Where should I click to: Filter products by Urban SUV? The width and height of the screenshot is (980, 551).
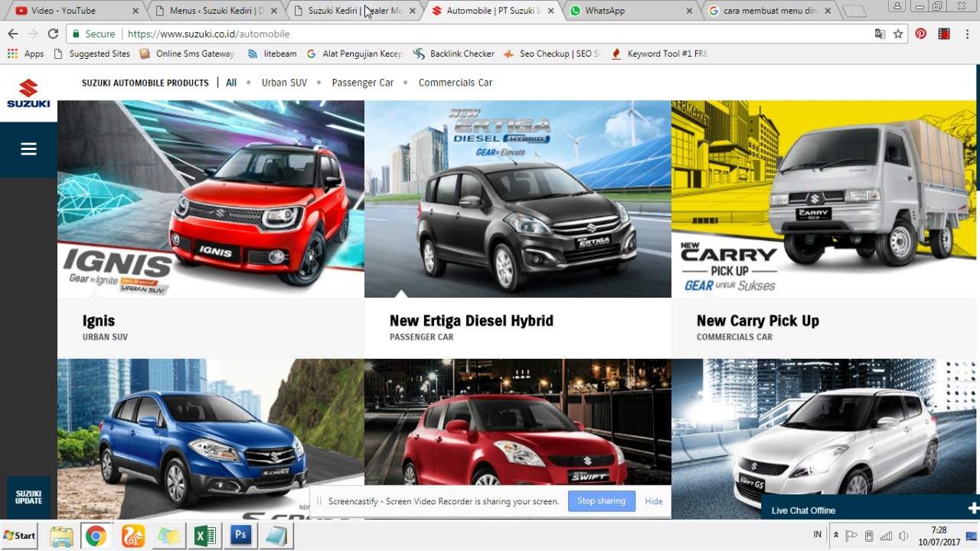coord(284,83)
